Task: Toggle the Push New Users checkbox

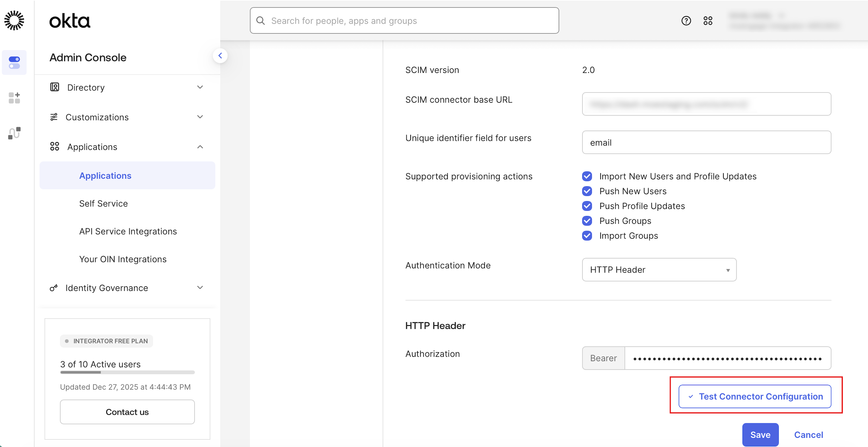Action: [x=587, y=191]
